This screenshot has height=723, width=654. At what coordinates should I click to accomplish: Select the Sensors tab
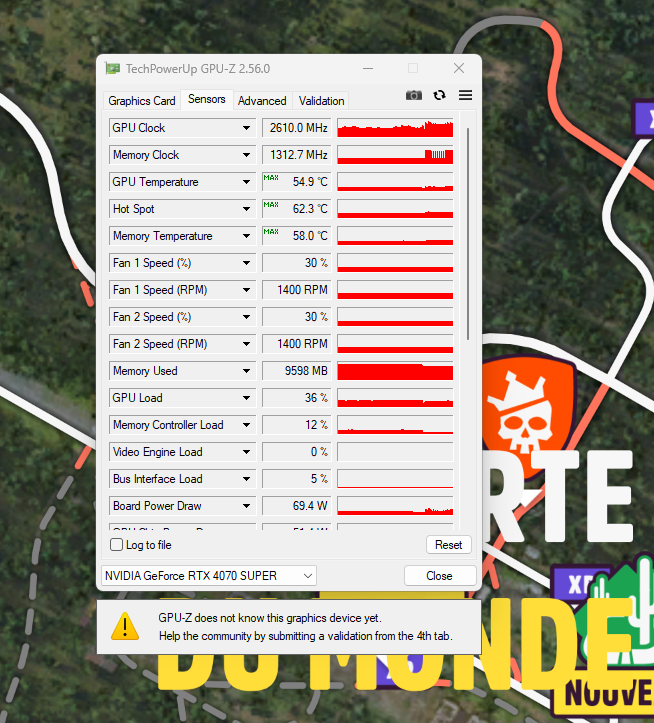[x=207, y=99]
